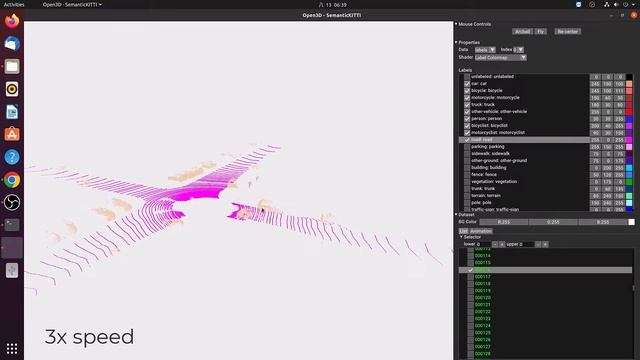This screenshot has width=640, height=360.
Task: Click the vegetation green color swatch
Action: 629,182
